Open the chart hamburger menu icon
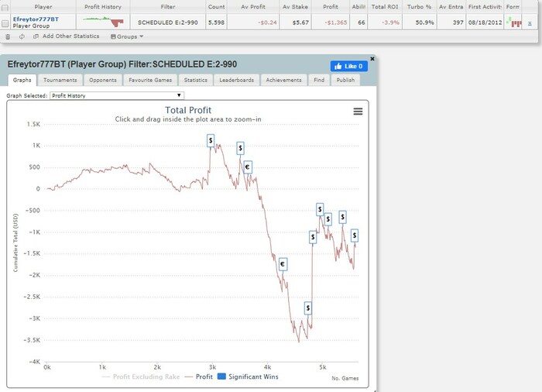542x392 pixels. (358, 112)
